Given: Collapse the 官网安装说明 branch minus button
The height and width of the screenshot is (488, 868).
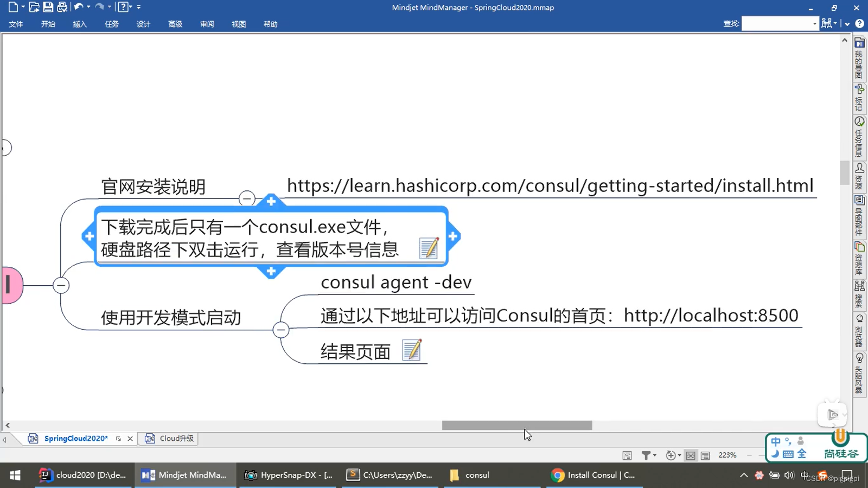Looking at the screenshot, I should 247,198.
